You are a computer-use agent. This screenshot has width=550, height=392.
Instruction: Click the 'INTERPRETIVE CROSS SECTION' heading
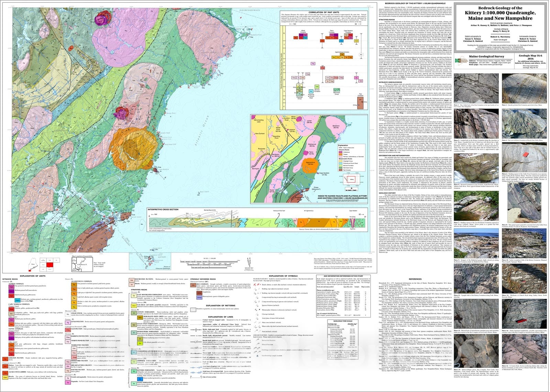pyautogui.click(x=163, y=210)
